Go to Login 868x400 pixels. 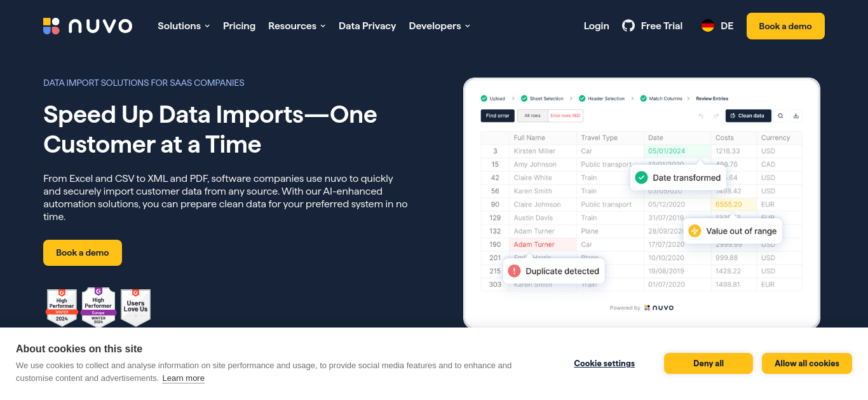(x=596, y=26)
